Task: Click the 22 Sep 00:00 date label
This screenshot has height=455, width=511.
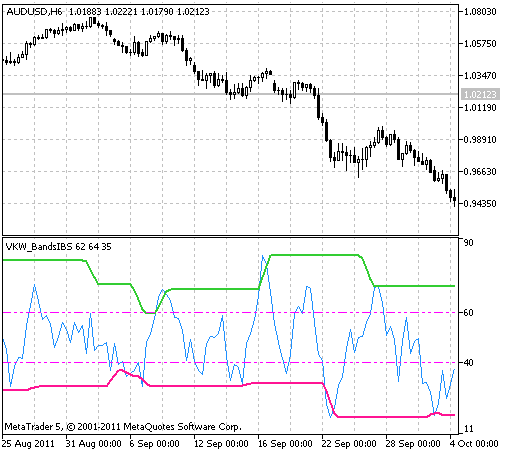Action: tap(349, 444)
